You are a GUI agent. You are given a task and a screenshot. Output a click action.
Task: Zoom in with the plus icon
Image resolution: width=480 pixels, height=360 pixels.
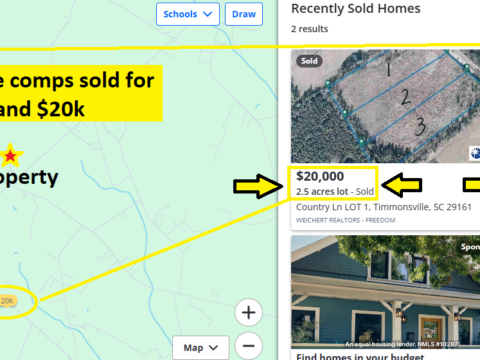pyautogui.click(x=248, y=313)
